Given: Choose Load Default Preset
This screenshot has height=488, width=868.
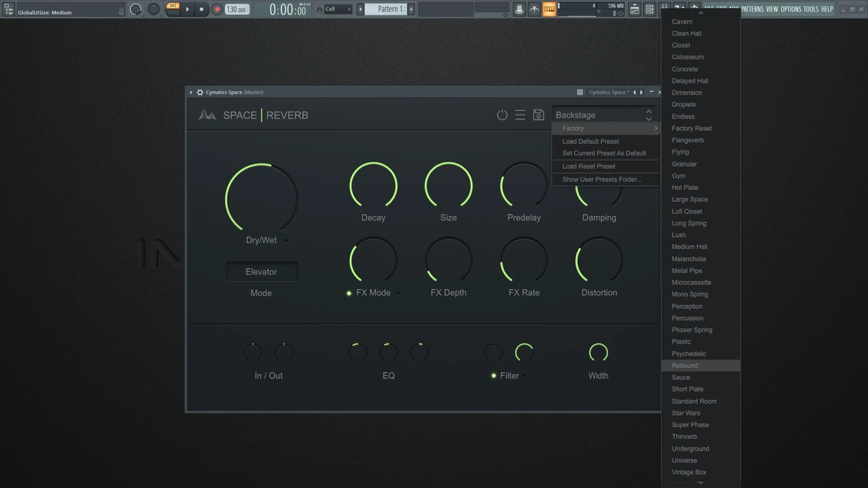Looking at the screenshot, I should [x=606, y=142].
